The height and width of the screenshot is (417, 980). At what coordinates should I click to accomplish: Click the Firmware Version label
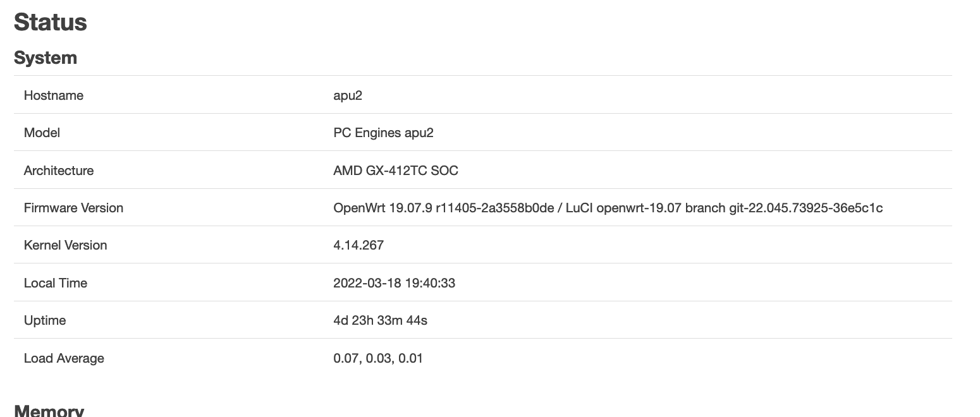pyautogui.click(x=73, y=208)
